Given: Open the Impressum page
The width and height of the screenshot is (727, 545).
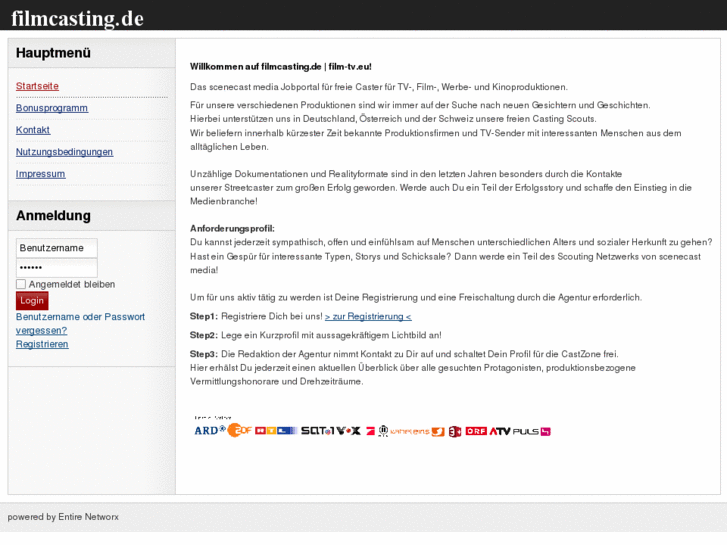Looking at the screenshot, I should 40,173.
